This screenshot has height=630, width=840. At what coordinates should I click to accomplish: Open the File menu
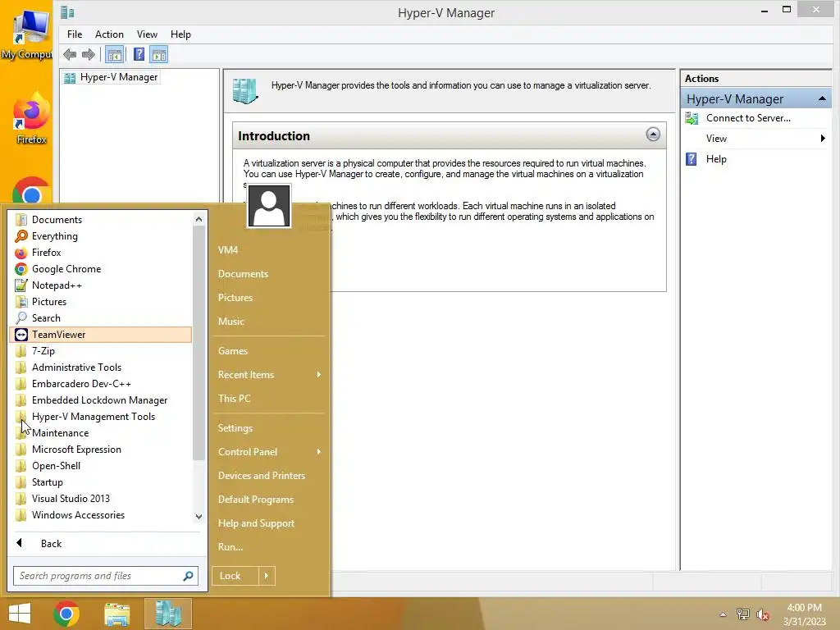[75, 34]
